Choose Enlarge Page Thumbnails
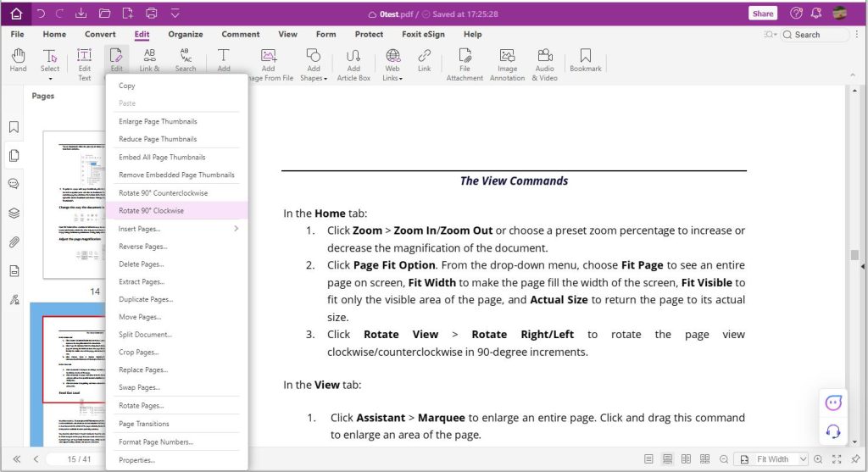 pyautogui.click(x=176, y=121)
